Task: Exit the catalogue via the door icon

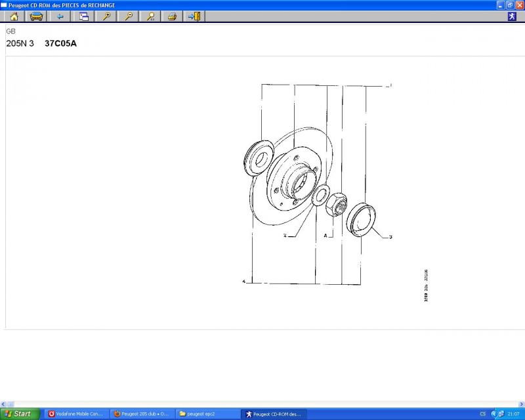Action: point(194,16)
